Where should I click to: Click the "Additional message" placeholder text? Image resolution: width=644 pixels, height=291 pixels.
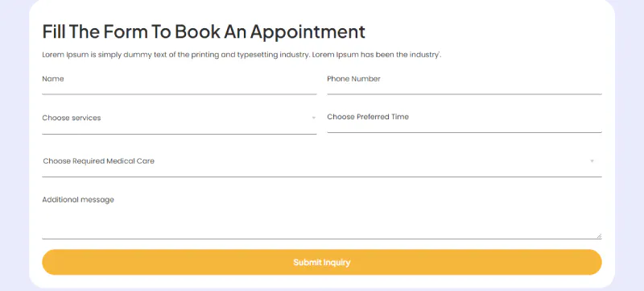[78, 200]
